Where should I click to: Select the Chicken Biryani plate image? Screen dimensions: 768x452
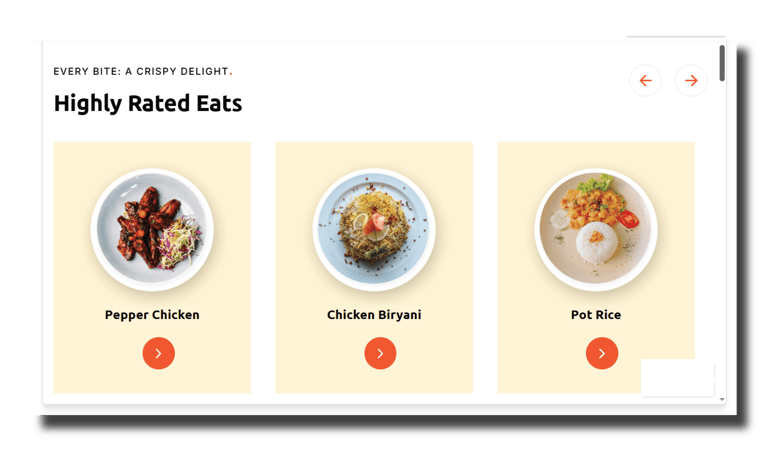[x=374, y=230]
